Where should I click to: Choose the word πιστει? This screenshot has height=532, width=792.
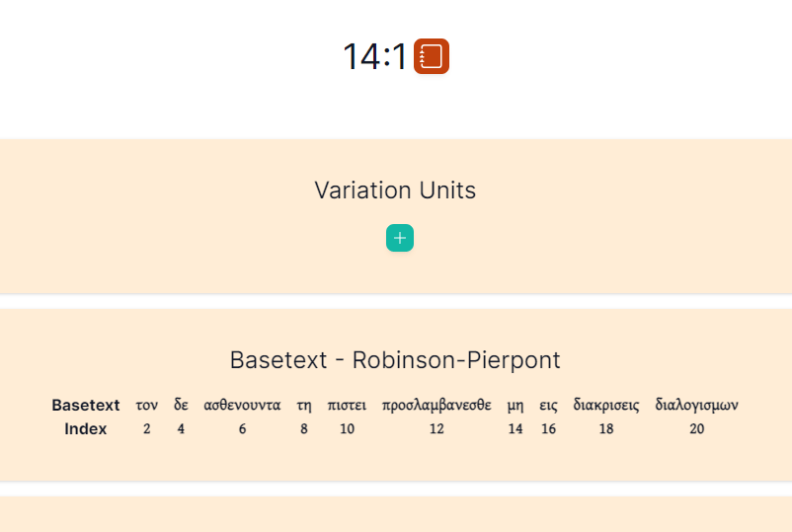point(347,405)
